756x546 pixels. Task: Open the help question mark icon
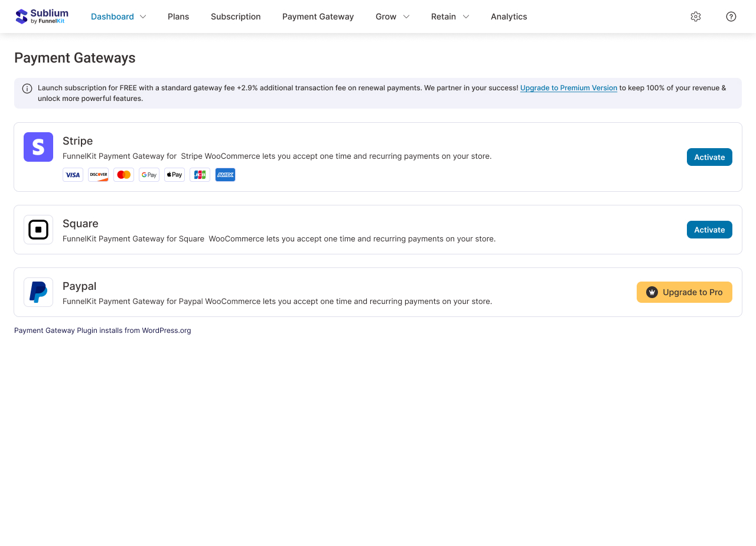731,17
